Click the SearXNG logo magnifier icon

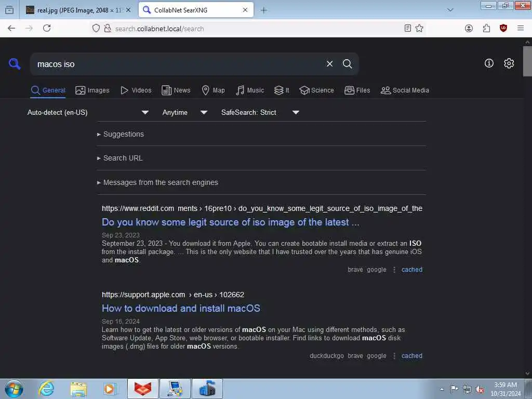point(14,64)
